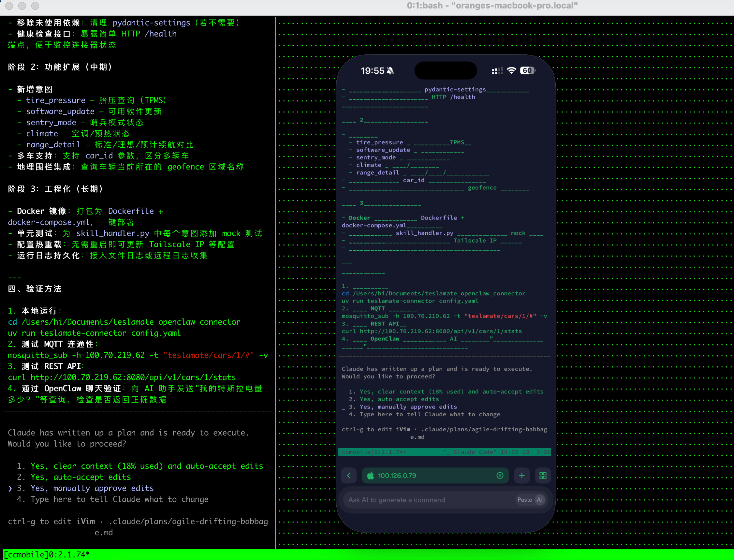Add a new session with the plus button
Screen dimensions: 734x560
pyautogui.click(x=522, y=475)
